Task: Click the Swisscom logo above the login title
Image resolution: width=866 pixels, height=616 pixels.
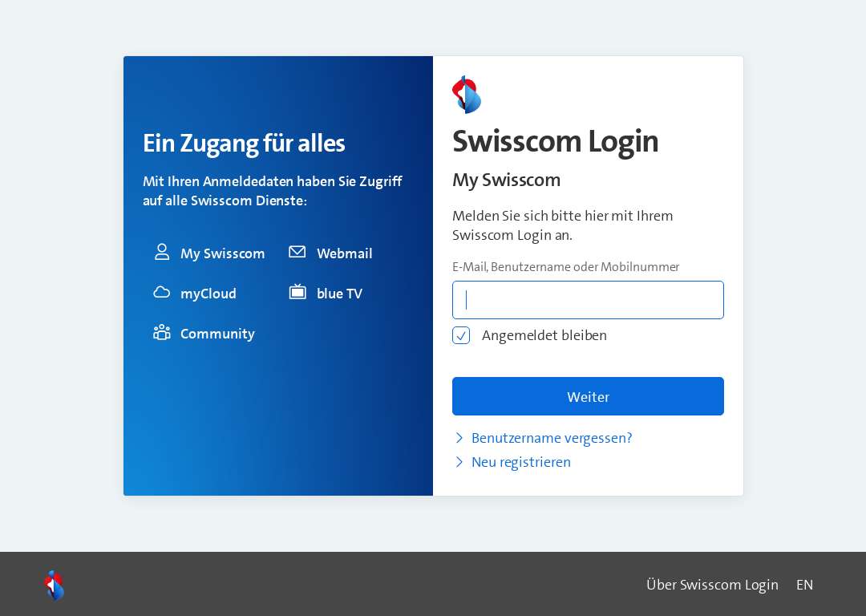Action: [x=467, y=95]
